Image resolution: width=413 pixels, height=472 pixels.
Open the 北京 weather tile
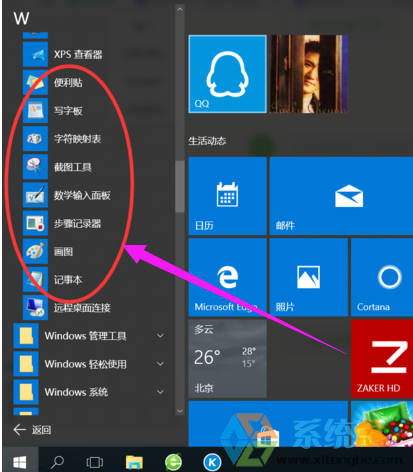(x=227, y=359)
